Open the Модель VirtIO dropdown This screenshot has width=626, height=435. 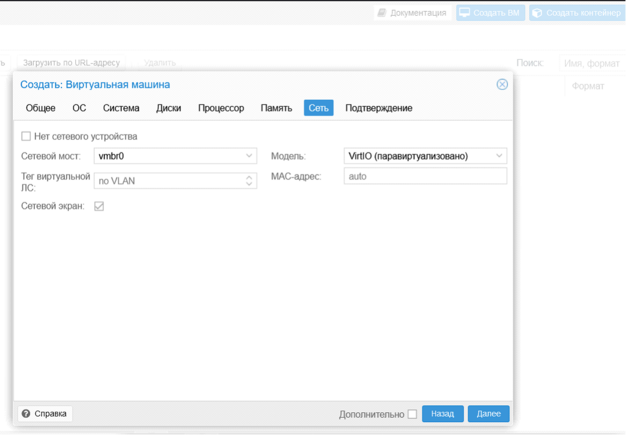[x=499, y=156]
